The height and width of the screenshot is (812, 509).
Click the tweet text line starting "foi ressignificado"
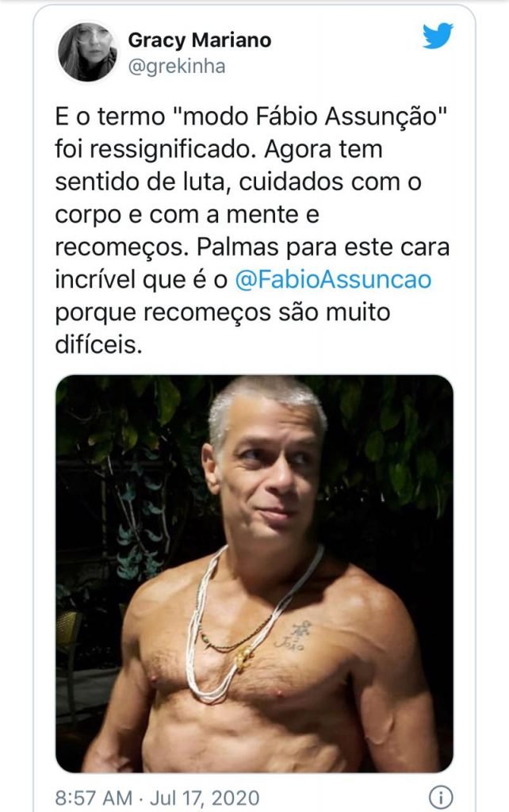[x=219, y=150]
